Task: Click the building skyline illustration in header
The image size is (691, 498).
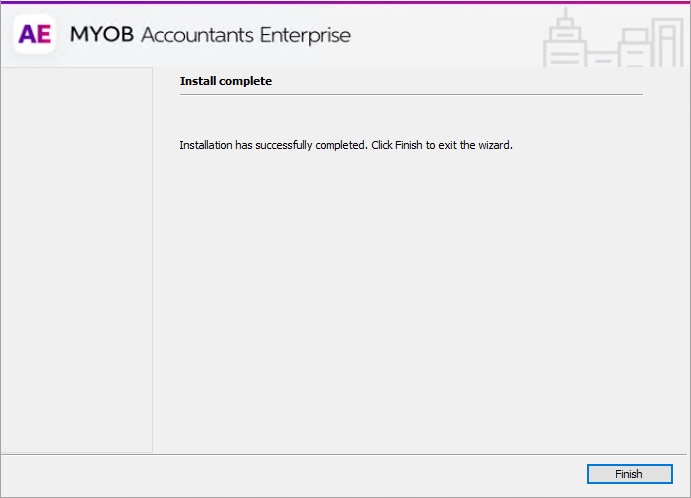Action: point(611,40)
